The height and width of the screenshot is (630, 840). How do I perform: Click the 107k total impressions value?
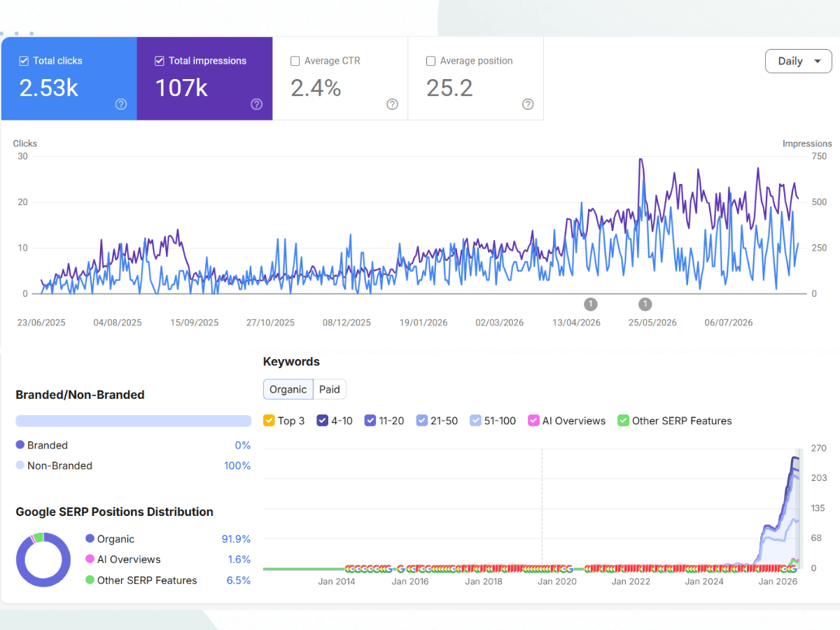click(x=181, y=87)
